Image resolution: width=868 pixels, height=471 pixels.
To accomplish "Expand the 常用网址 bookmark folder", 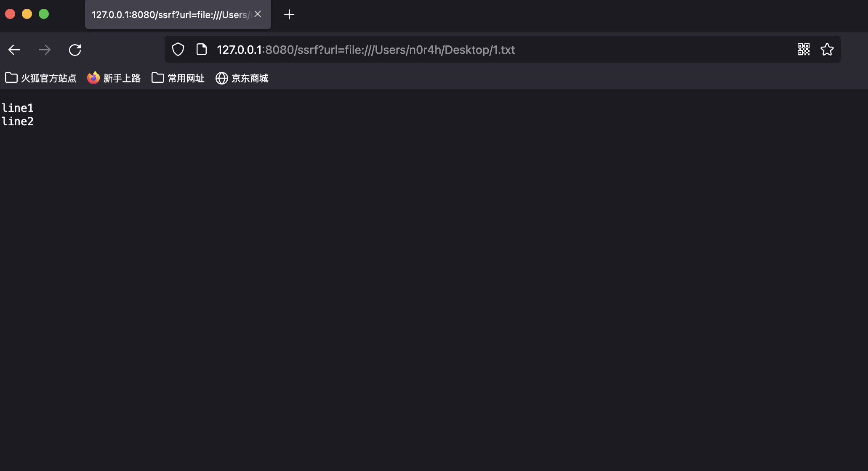I will [178, 78].
